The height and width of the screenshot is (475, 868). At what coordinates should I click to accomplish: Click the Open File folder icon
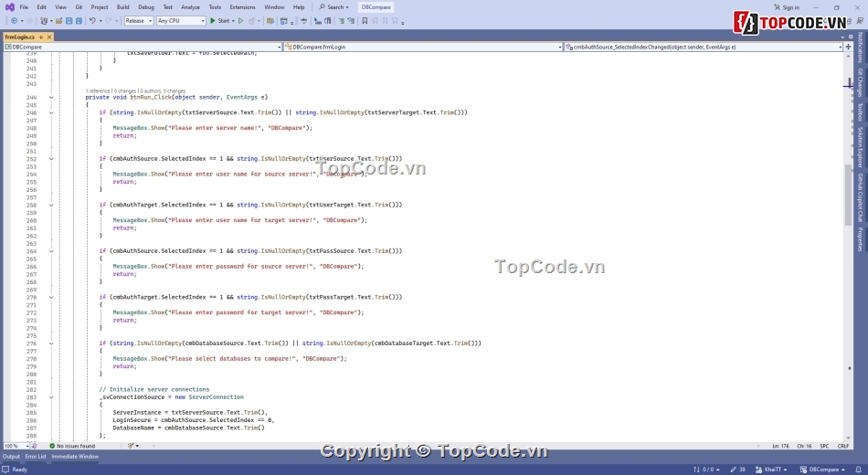coord(58,20)
